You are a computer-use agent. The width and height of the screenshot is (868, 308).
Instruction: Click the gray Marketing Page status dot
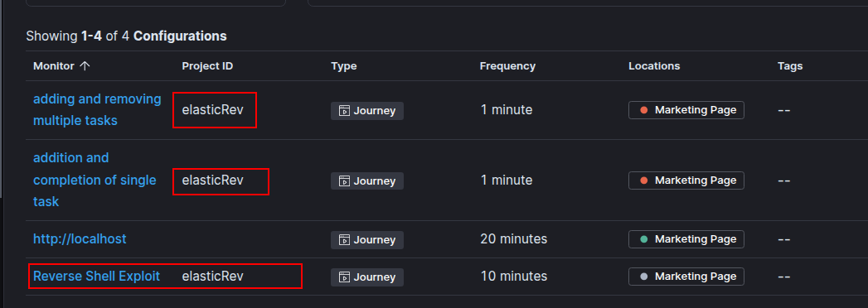point(644,277)
